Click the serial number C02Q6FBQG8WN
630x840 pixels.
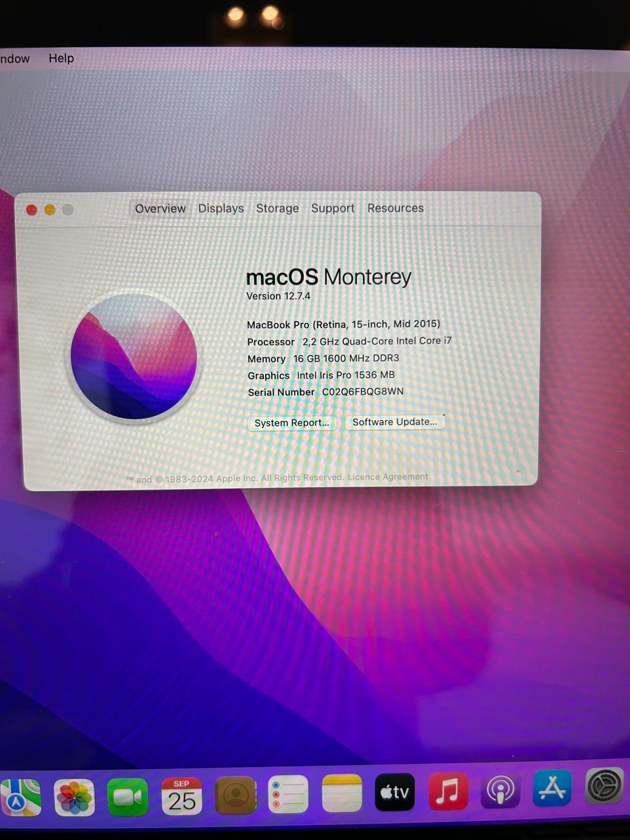point(363,392)
